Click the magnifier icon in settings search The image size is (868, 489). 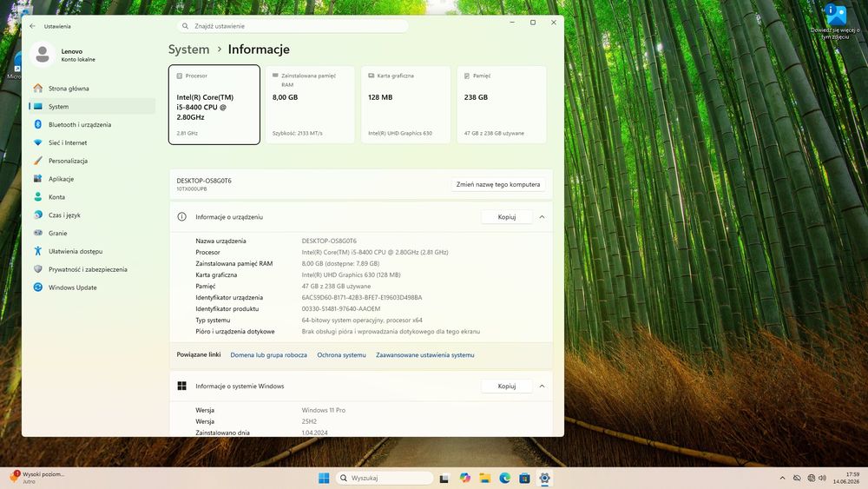tap(186, 26)
